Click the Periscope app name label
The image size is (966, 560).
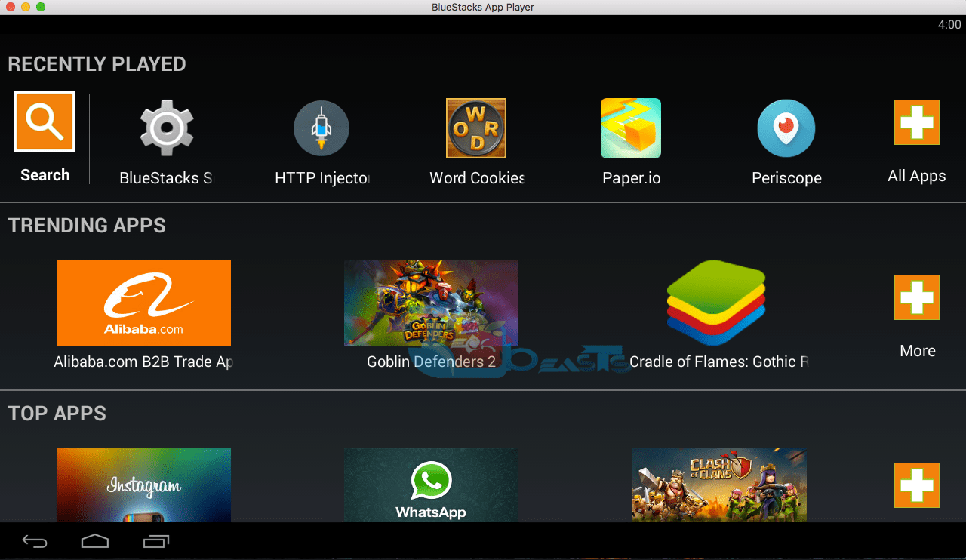tap(786, 179)
